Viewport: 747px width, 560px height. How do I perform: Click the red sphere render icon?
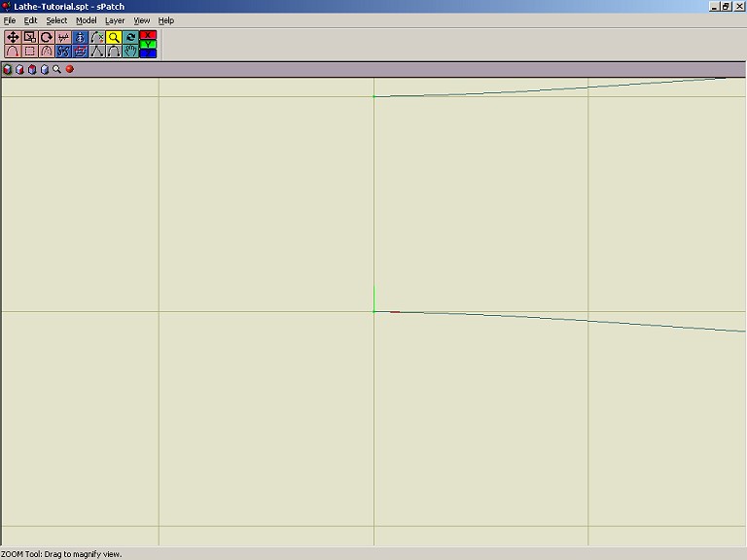coord(70,69)
